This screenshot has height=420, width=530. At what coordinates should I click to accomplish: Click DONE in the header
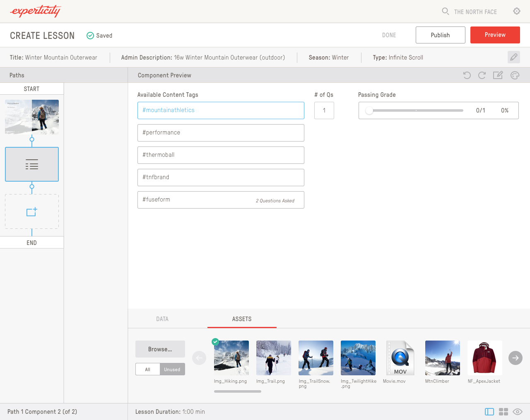(x=389, y=35)
